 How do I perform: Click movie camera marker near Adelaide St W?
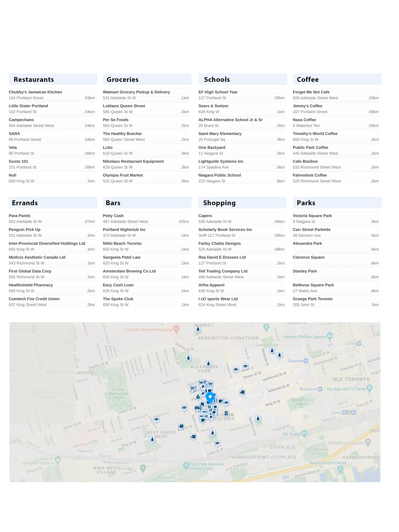[x=242, y=392]
